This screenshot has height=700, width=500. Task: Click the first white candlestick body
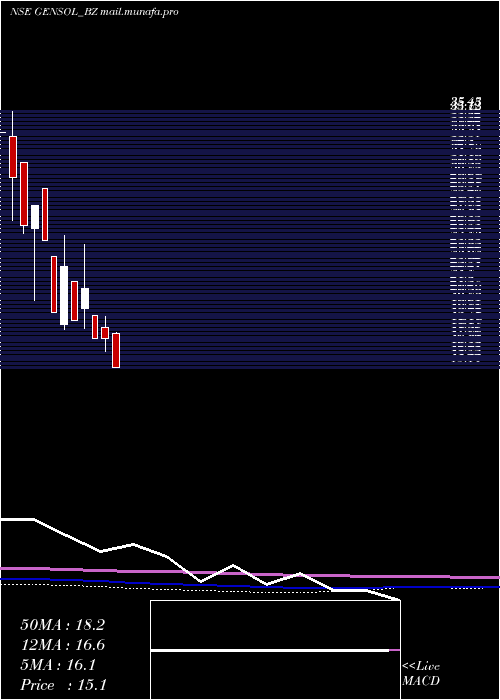pyautogui.click(x=35, y=217)
